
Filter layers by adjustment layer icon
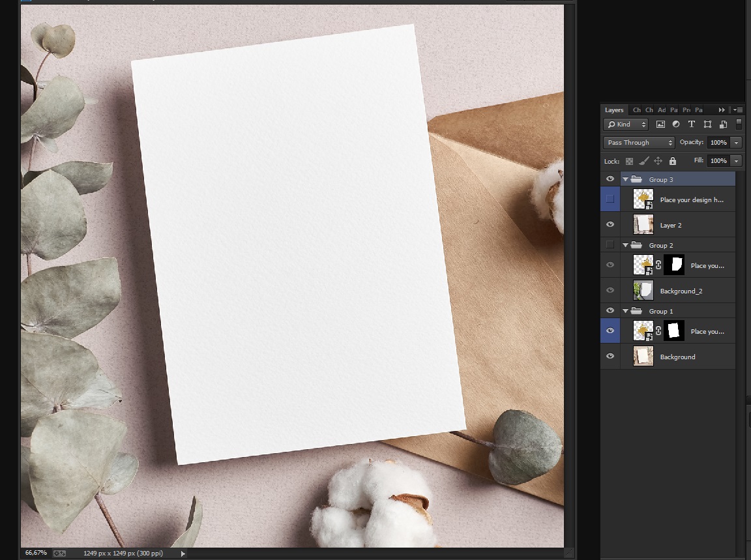(x=676, y=124)
